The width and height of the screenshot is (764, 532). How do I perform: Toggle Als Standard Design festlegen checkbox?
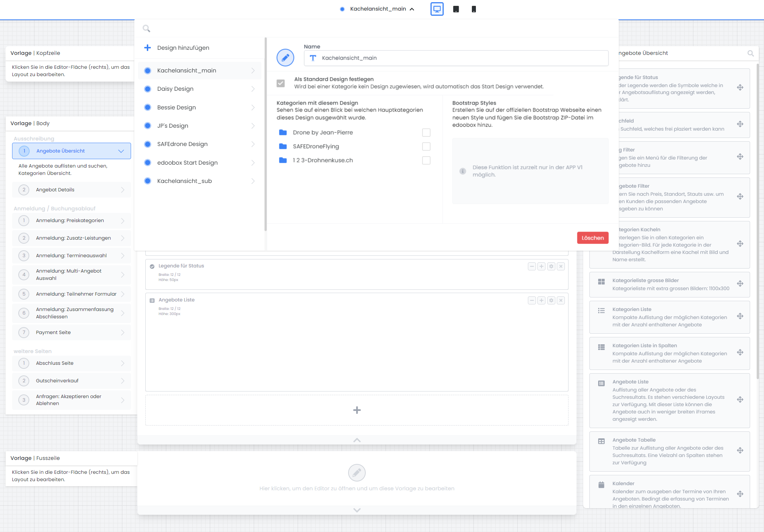(280, 83)
